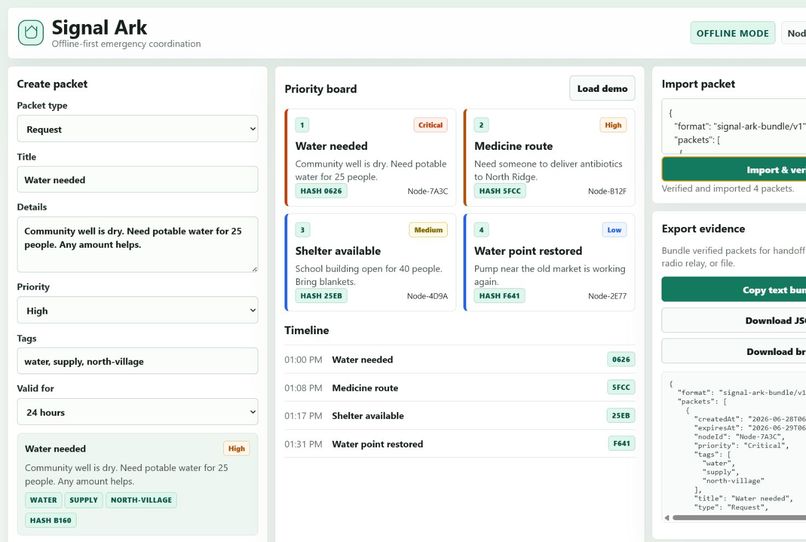This screenshot has height=542, width=806.
Task: Click the SUPPLY tag in packet preview
Action: 83,500
